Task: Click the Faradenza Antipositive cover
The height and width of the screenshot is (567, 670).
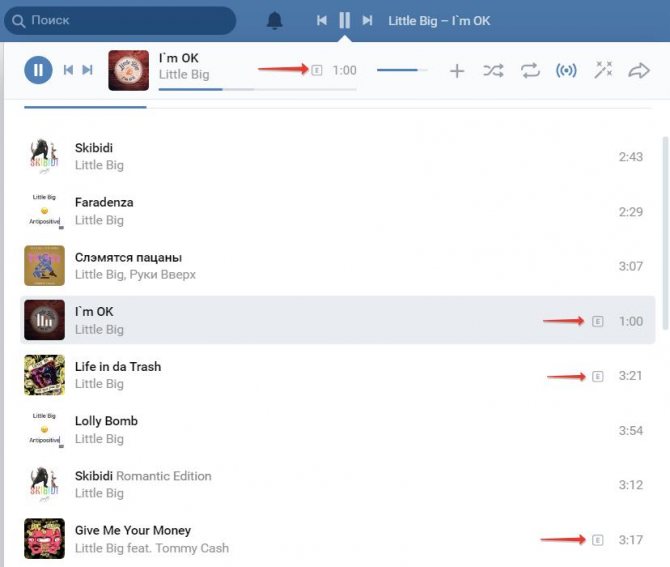Action: coord(44,211)
